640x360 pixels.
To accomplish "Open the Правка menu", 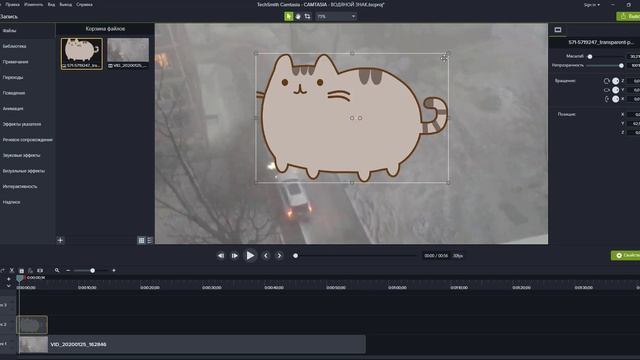I will click(13, 4).
